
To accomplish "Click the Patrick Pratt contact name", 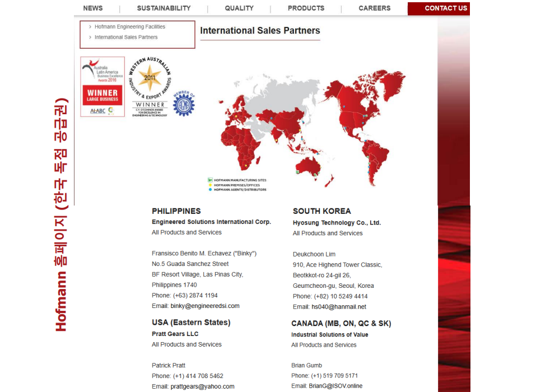I will pos(169,365).
